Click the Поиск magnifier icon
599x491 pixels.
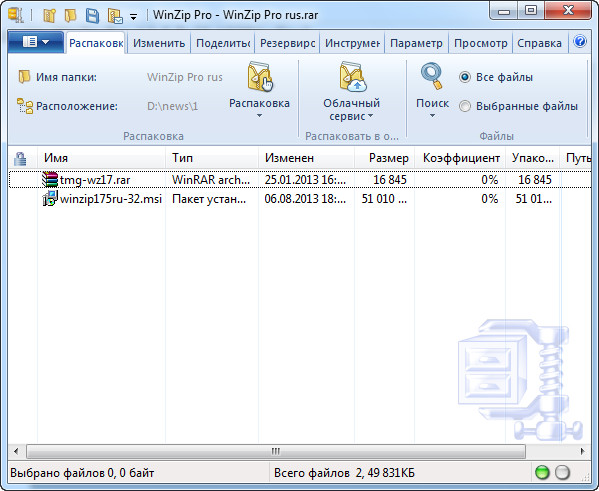click(432, 76)
